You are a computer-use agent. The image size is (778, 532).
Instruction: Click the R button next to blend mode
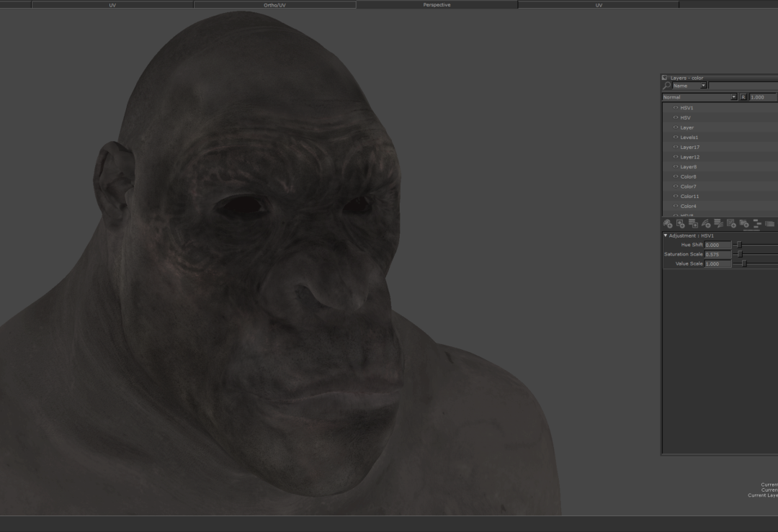click(x=743, y=97)
